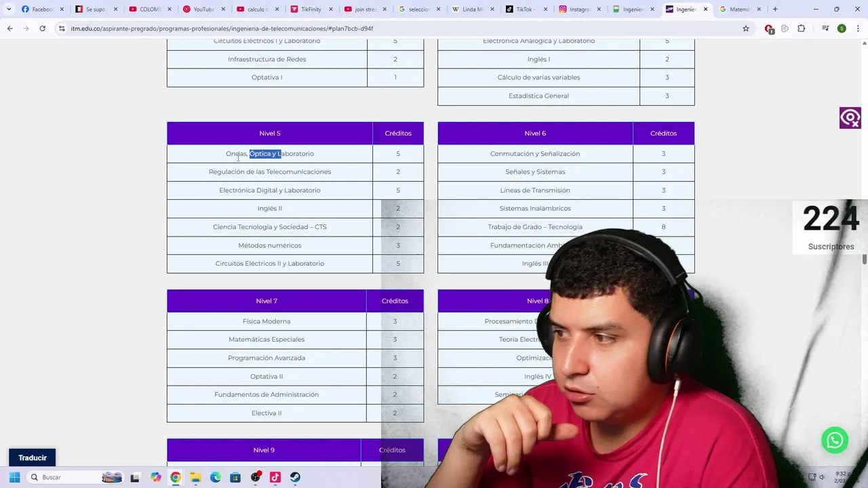Click 'Infraestructura de Redes' row
Image resolution: width=868 pixels, height=488 pixels.
[295, 59]
